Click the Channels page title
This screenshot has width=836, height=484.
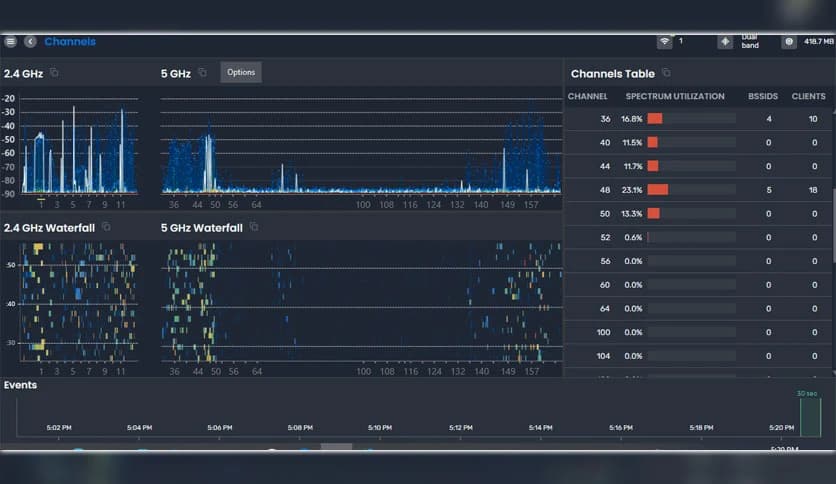pos(70,42)
